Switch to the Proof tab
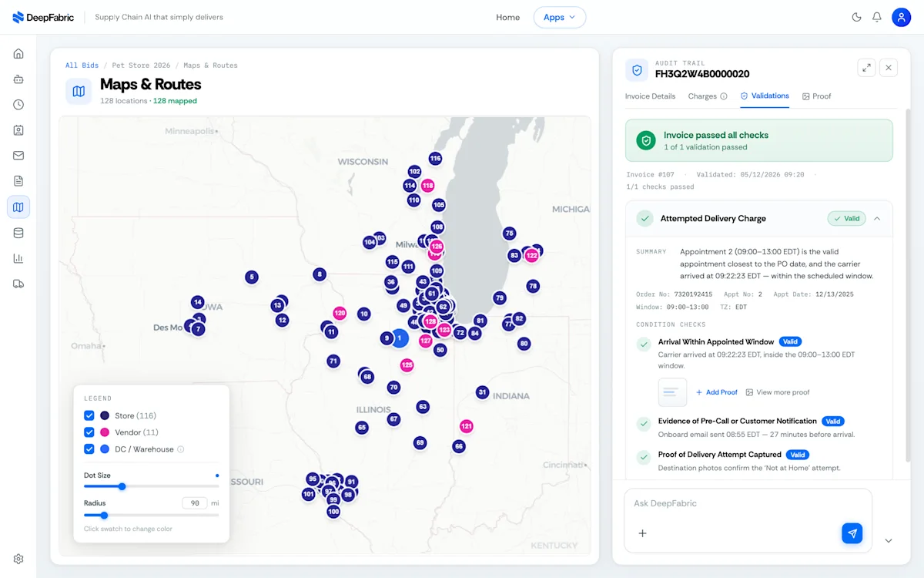This screenshot has width=924, height=578. tap(817, 96)
